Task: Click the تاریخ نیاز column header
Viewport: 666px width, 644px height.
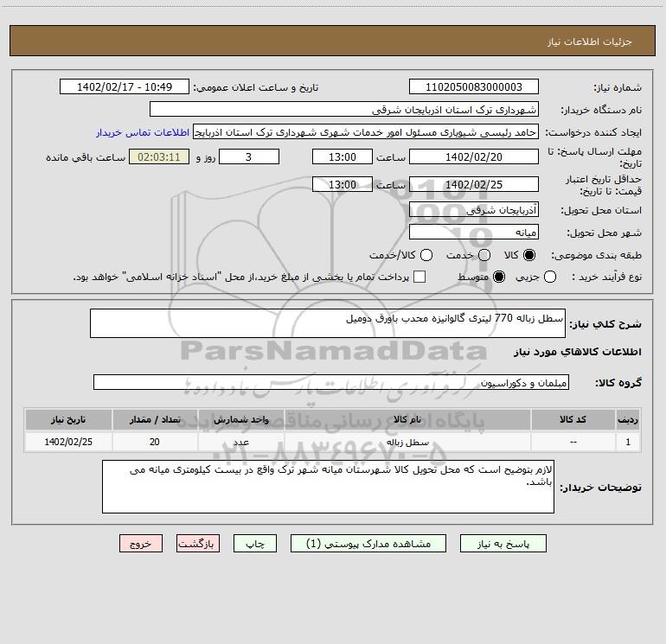Action: (68, 419)
